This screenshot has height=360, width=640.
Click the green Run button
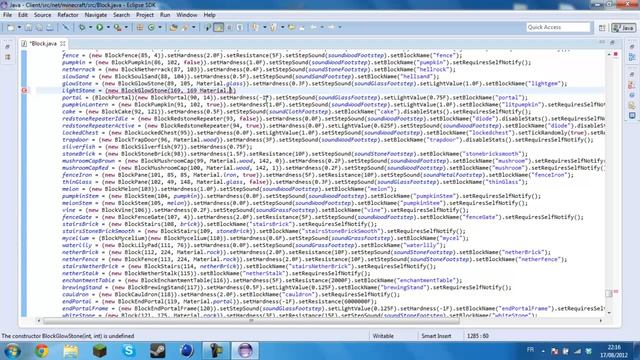pos(100,27)
